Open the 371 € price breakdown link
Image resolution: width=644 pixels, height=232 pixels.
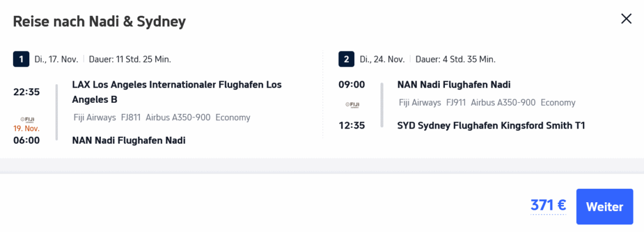(x=549, y=205)
